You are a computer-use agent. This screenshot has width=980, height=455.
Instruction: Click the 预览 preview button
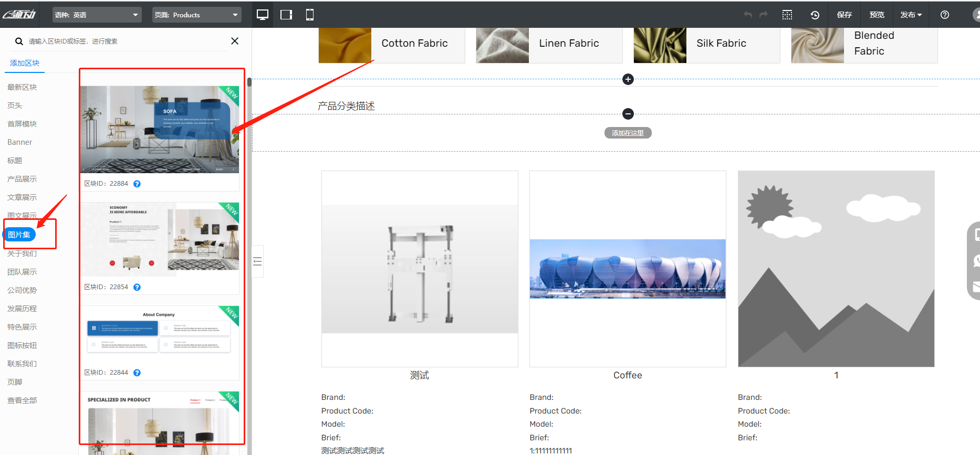(x=877, y=15)
